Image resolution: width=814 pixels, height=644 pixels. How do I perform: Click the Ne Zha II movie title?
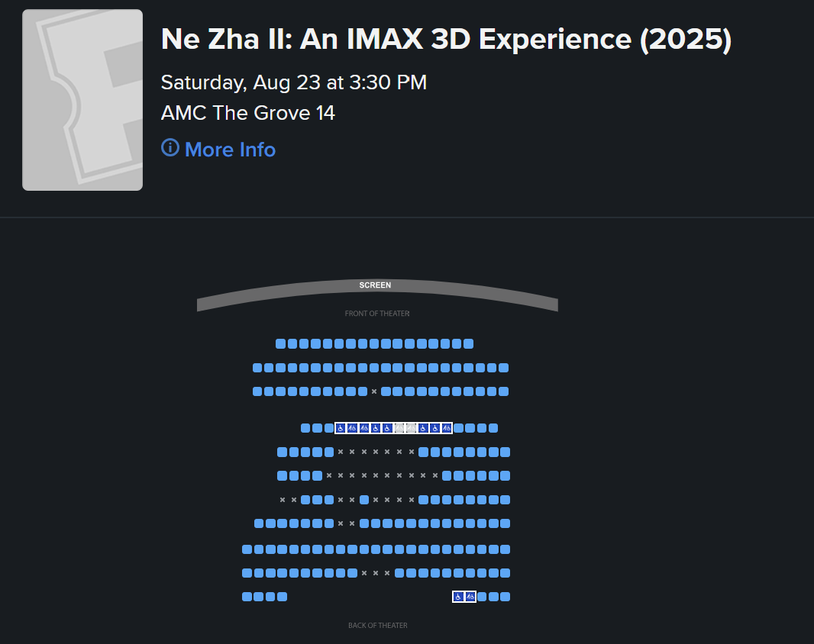(447, 39)
